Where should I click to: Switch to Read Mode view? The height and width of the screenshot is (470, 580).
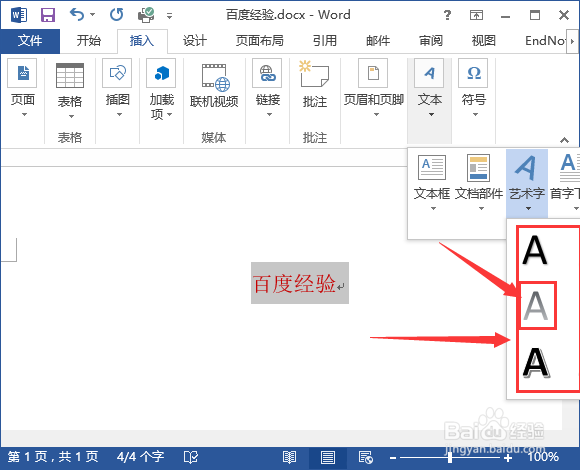[289, 457]
